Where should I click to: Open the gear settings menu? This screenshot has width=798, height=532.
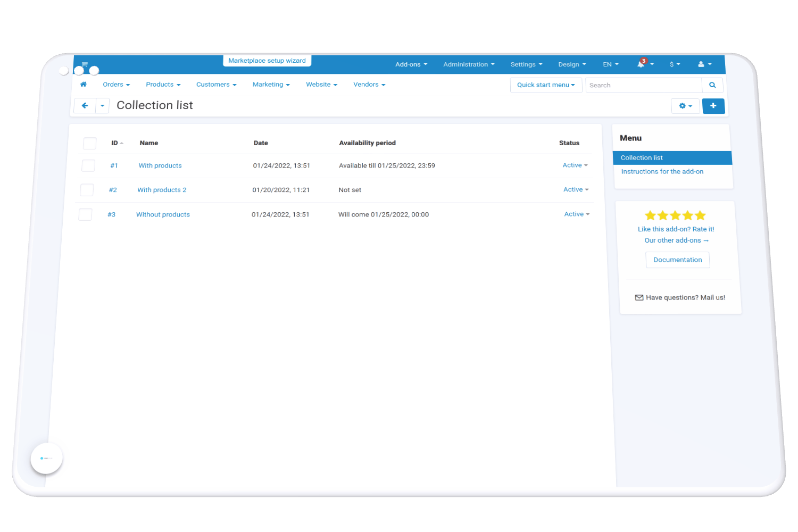(685, 106)
